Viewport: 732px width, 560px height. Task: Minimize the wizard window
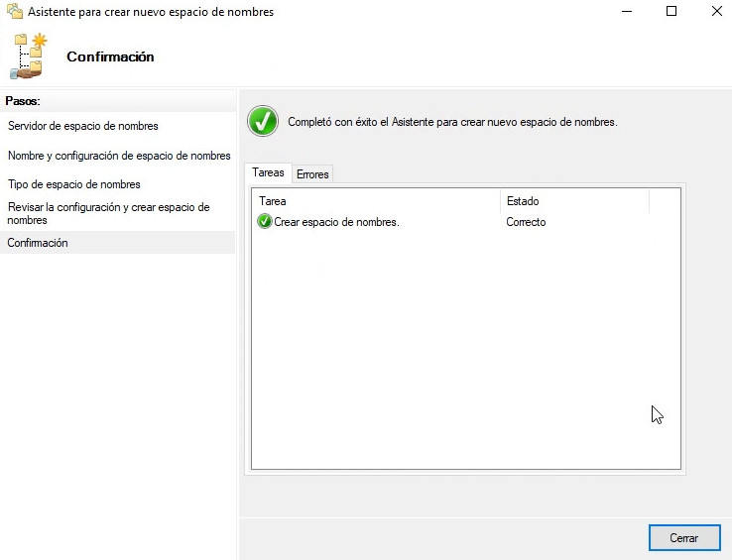pos(626,12)
